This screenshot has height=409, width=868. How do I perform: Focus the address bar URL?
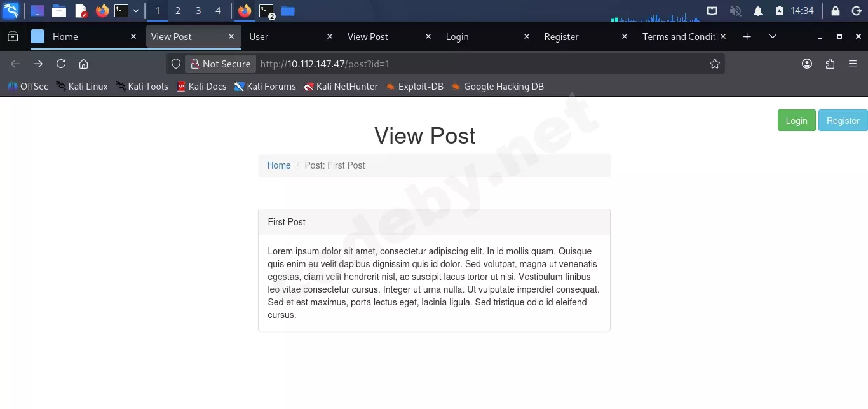click(324, 64)
